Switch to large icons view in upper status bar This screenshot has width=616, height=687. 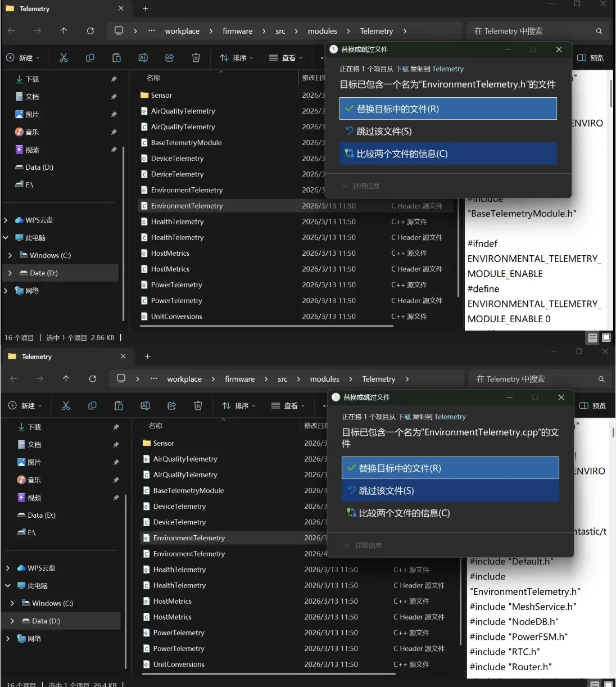606,338
